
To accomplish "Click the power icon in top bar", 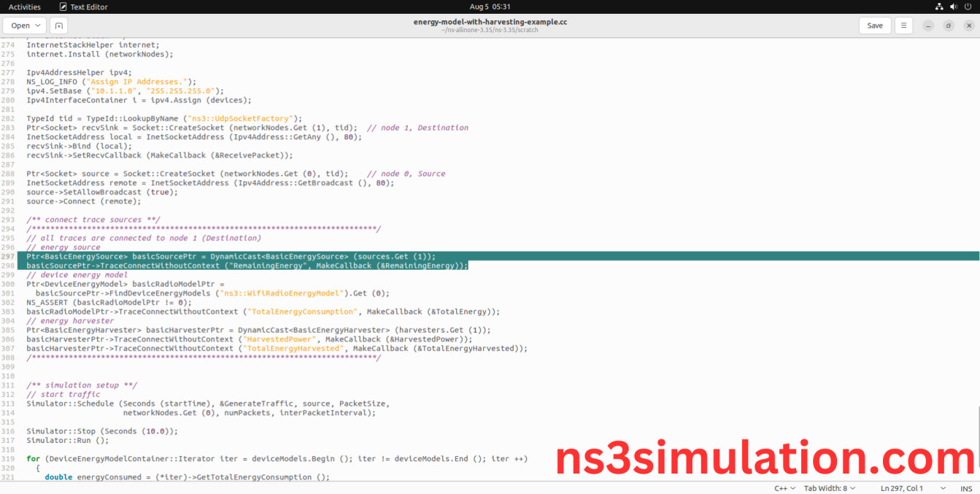I will click(x=968, y=6).
